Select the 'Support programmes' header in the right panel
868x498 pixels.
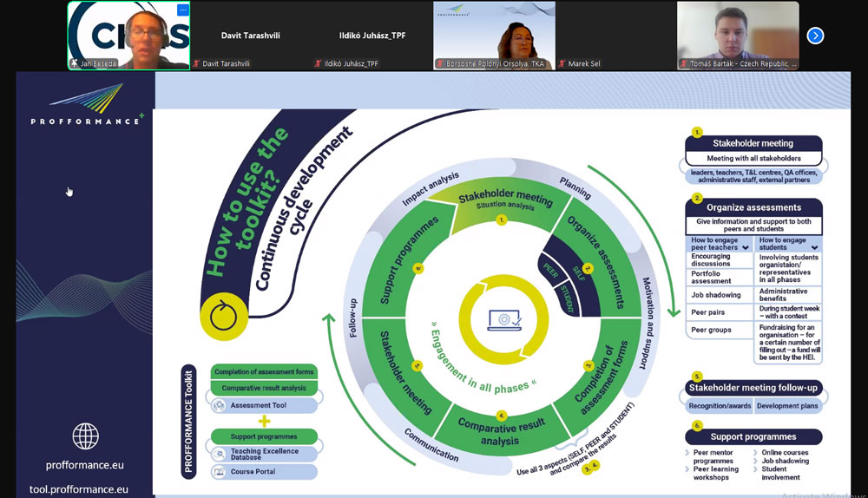point(753,436)
